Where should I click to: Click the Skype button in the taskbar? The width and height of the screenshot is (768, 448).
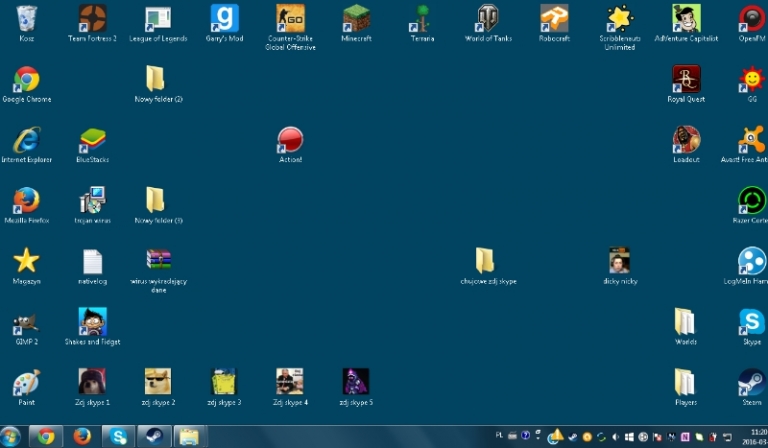[118, 436]
